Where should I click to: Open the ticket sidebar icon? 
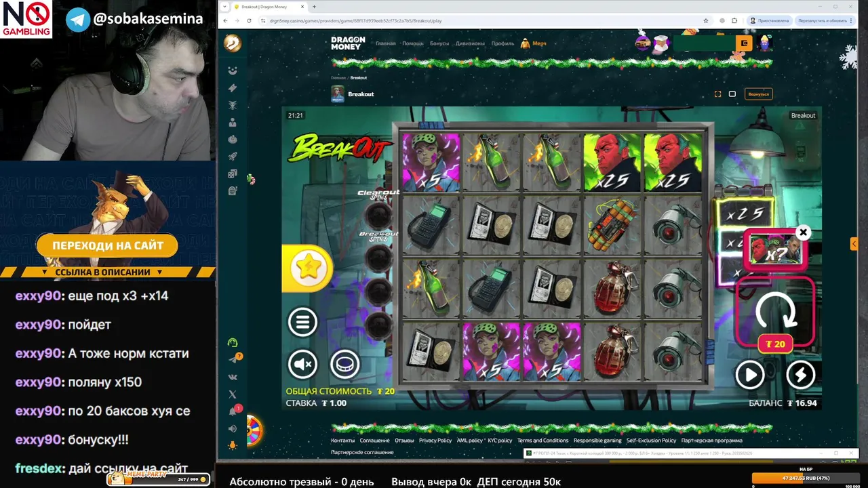point(233,88)
